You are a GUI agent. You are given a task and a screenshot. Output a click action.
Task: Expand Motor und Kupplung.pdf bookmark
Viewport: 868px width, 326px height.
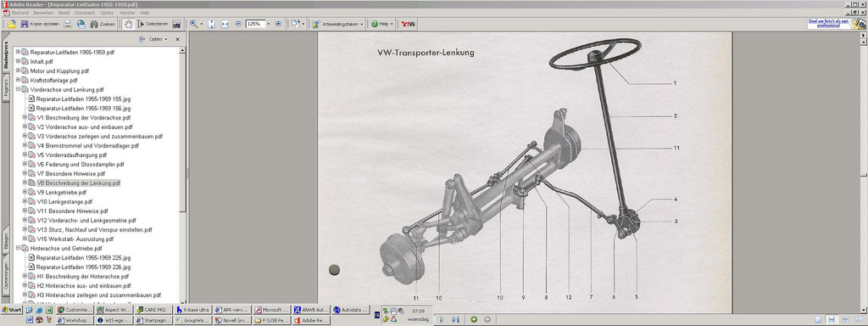click(x=18, y=70)
